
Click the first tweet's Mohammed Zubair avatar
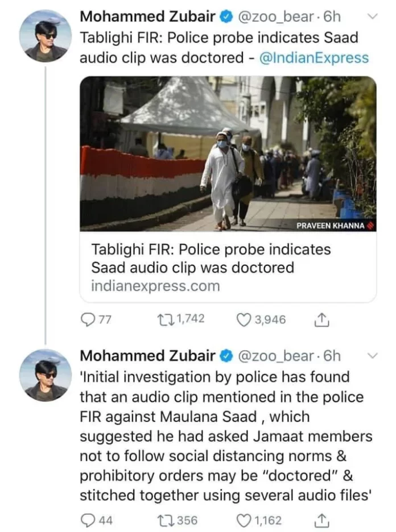[46, 36]
